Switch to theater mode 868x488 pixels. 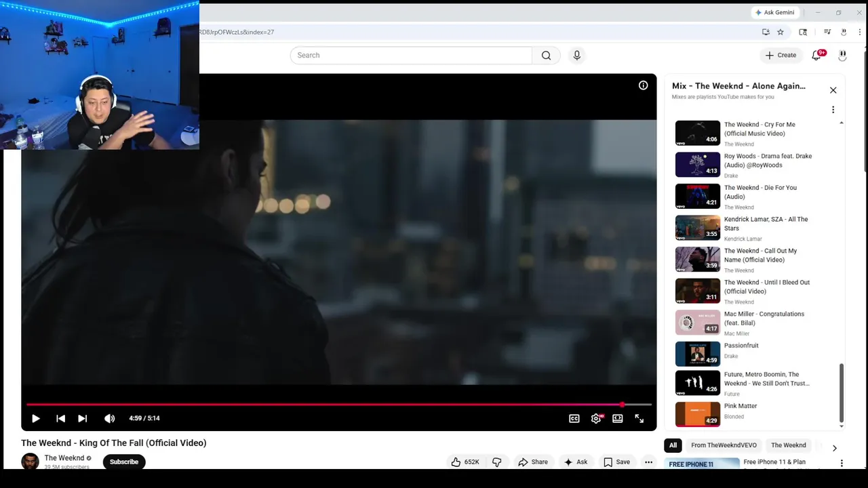click(618, 418)
